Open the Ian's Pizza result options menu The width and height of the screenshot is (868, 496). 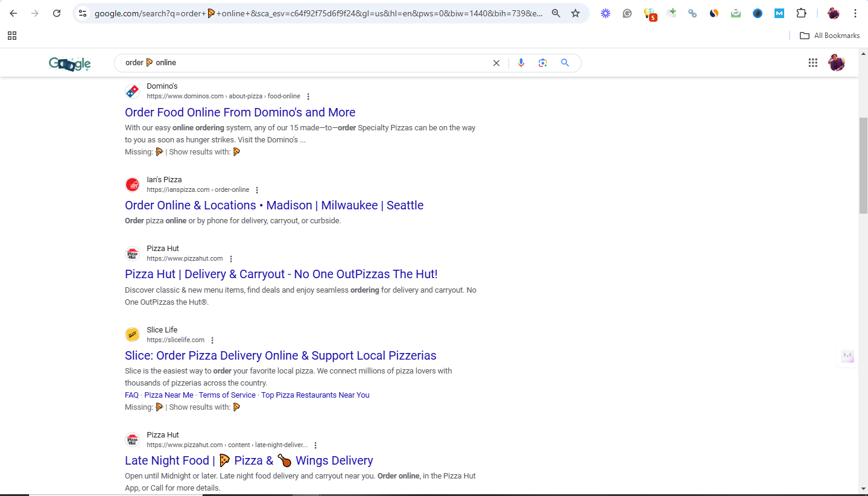[x=257, y=190]
